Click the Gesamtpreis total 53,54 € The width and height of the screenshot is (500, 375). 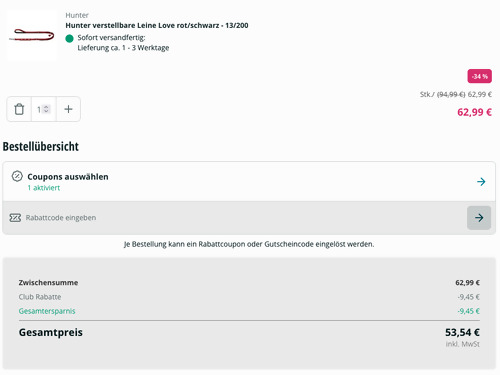click(x=462, y=332)
